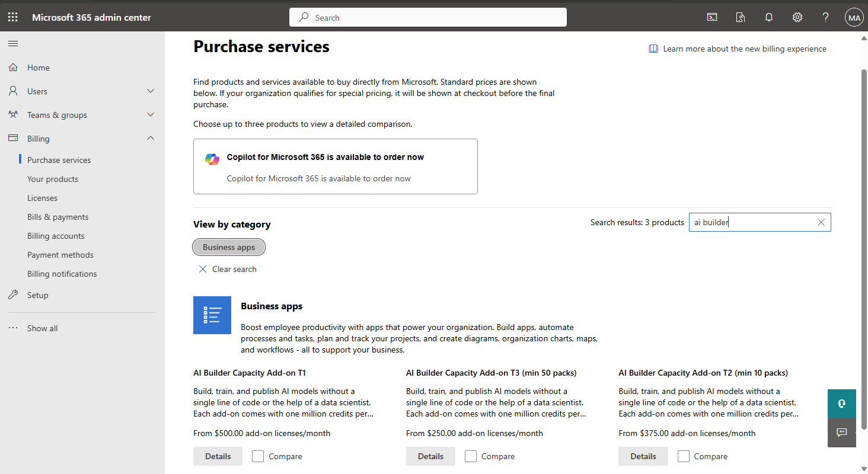Image resolution: width=868 pixels, height=474 pixels.
Task: Click the Billing card icon in sidebar
Action: 13,139
